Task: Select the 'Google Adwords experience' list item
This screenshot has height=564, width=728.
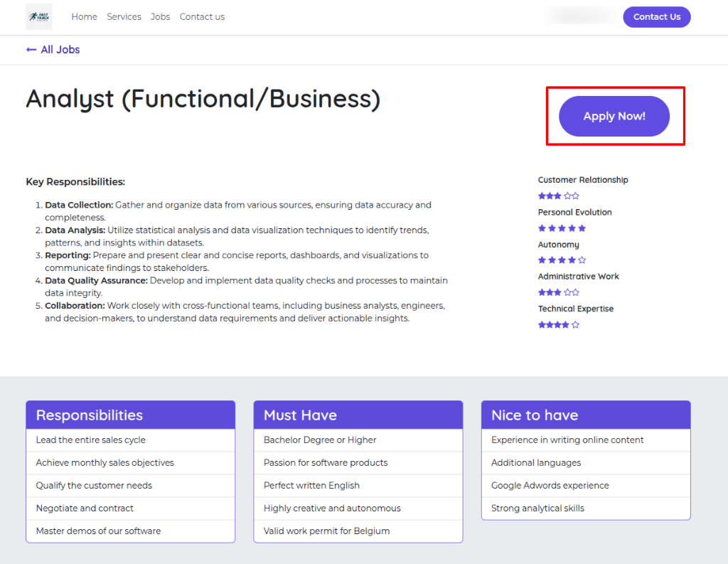Action: coord(550,486)
